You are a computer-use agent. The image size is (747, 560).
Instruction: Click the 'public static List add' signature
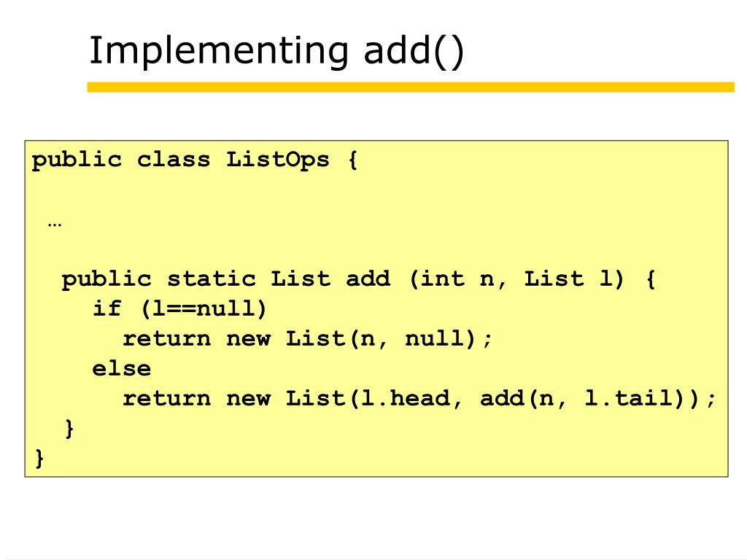(x=226, y=279)
